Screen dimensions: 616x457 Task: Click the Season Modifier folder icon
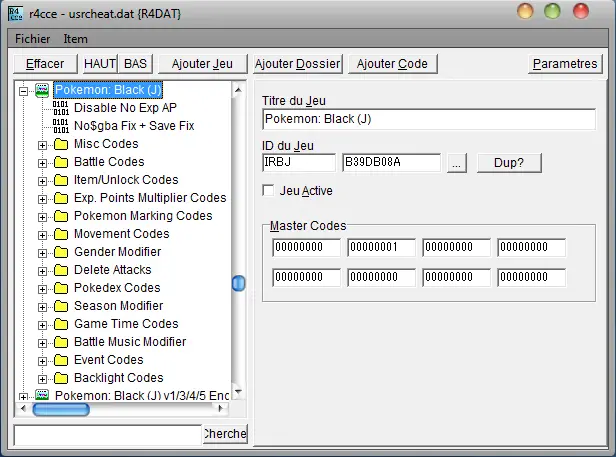click(61, 306)
